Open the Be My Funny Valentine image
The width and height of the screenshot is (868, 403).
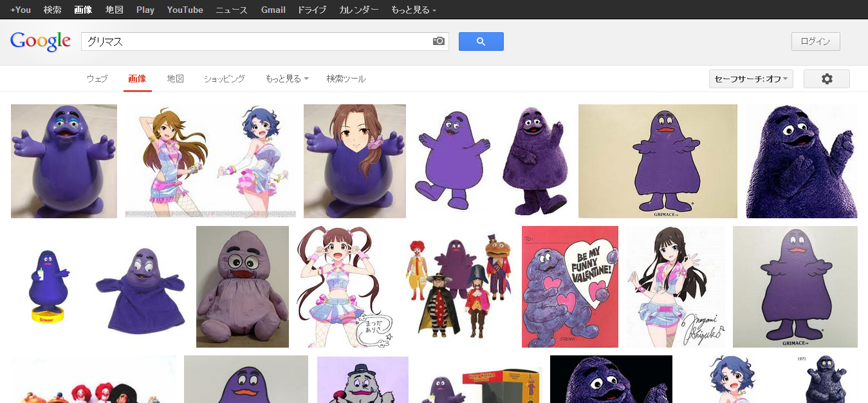pyautogui.click(x=569, y=286)
